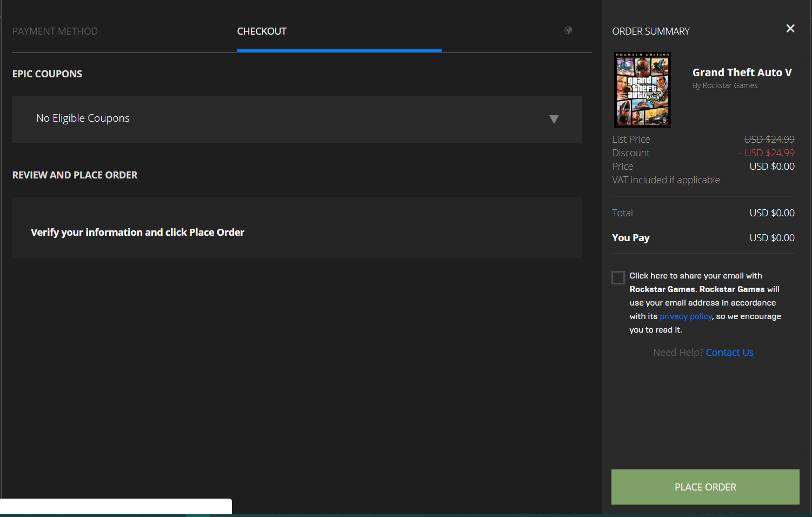Screen dimensions: 812x517
Task: Click the white input bar at bottom left
Action: click(x=116, y=506)
